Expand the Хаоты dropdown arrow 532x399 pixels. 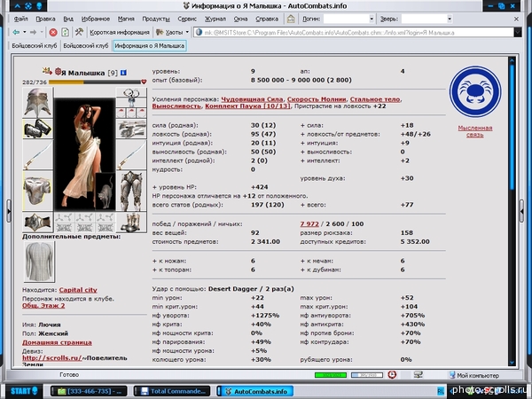pos(187,32)
